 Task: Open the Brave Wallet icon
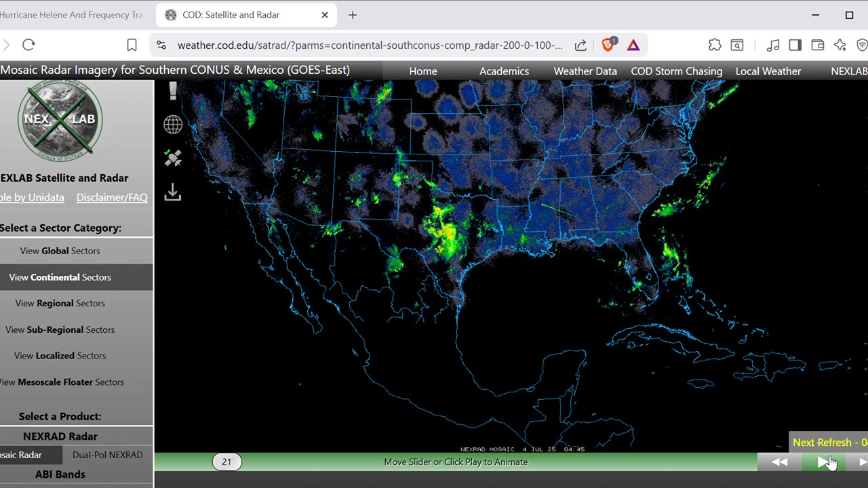coord(817,45)
